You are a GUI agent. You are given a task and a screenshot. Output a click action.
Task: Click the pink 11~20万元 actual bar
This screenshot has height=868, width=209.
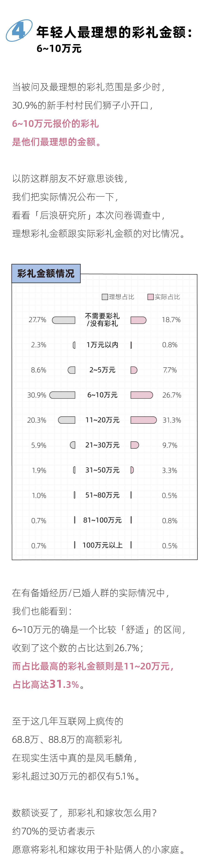pos(144,420)
